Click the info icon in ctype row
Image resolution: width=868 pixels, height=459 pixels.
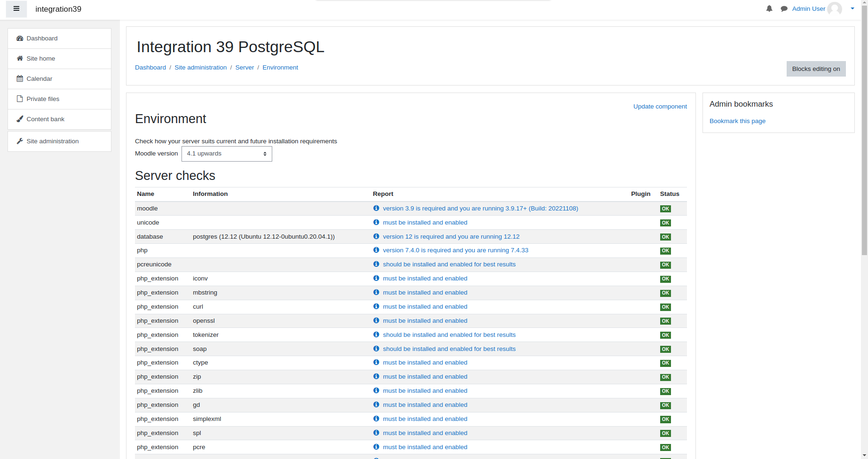376,362
